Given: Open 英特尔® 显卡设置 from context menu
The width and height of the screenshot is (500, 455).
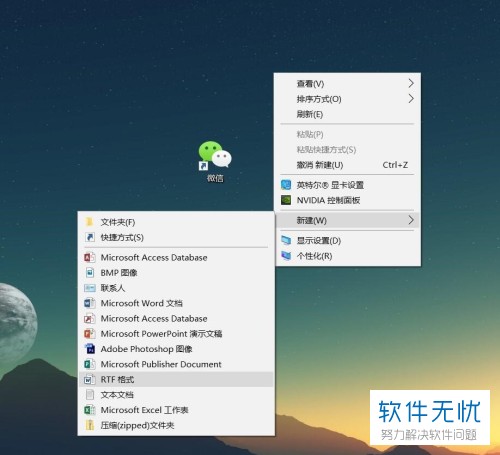Looking at the screenshot, I should coord(347,185).
